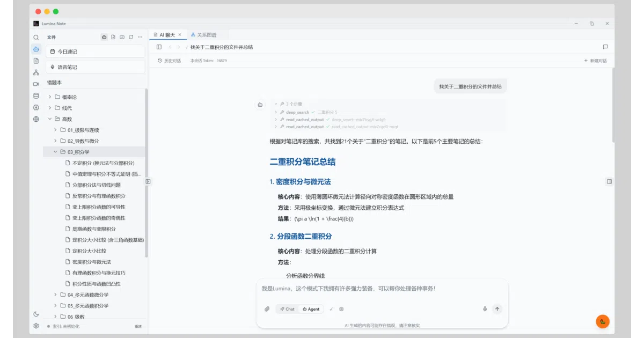Click the globe browser icon in left sidebar

pyautogui.click(x=36, y=119)
